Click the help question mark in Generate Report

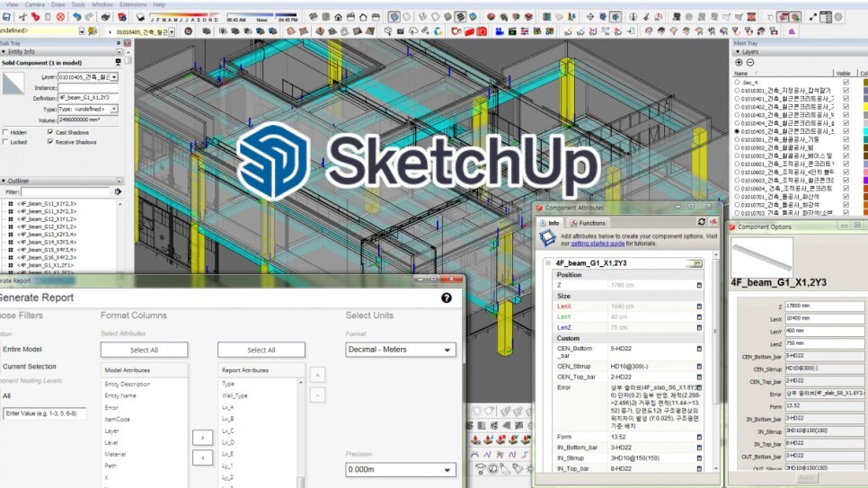coord(447,298)
